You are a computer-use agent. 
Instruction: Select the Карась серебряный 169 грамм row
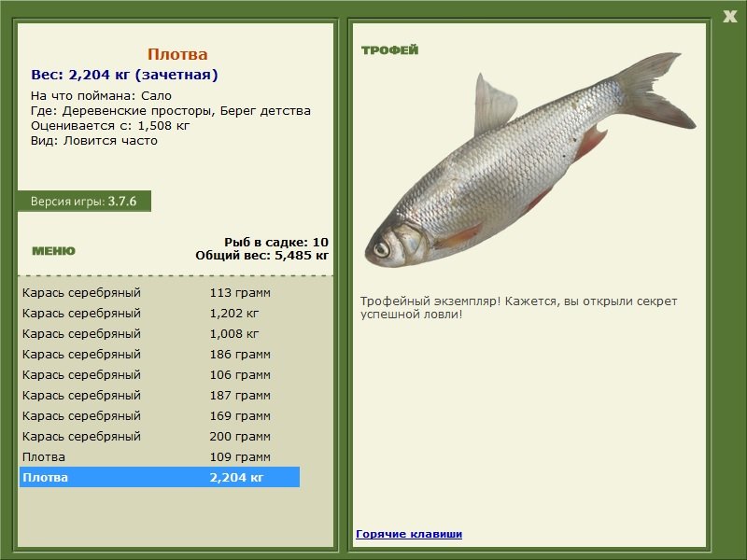click(160, 415)
